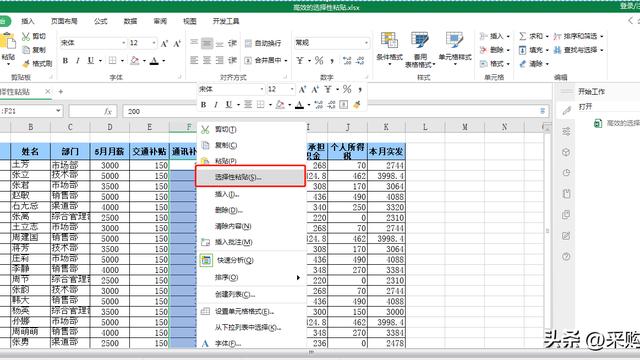The width and height of the screenshot is (640, 360).
Task: Choose Paste Special (选择性粘贴) in the context menu
Action: [250, 176]
